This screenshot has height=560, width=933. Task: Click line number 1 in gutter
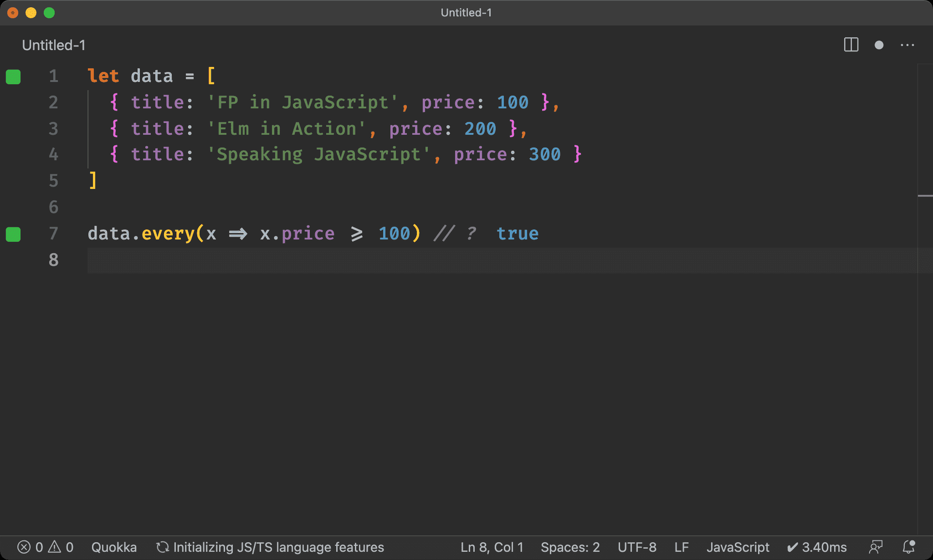(x=54, y=76)
